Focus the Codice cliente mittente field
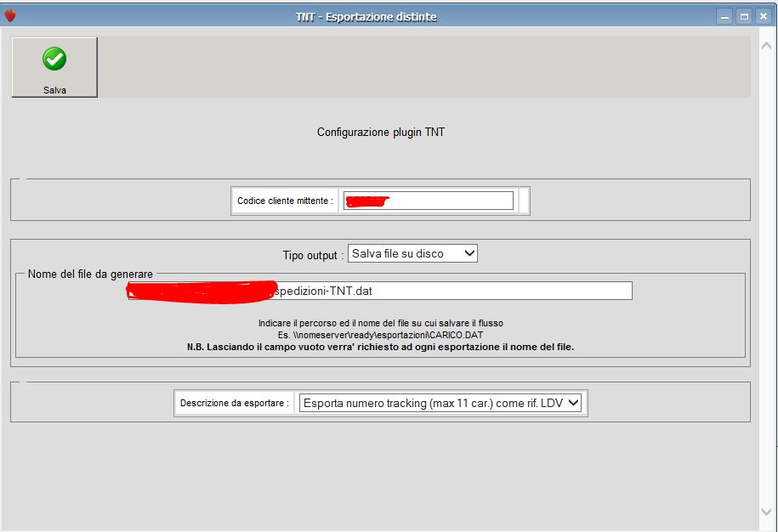 (x=429, y=201)
